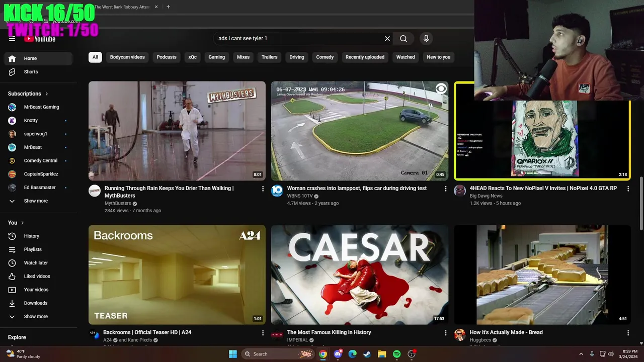Screen dimensions: 644x362
Task: Play the driving test crash thumbnail
Action: [360, 131]
